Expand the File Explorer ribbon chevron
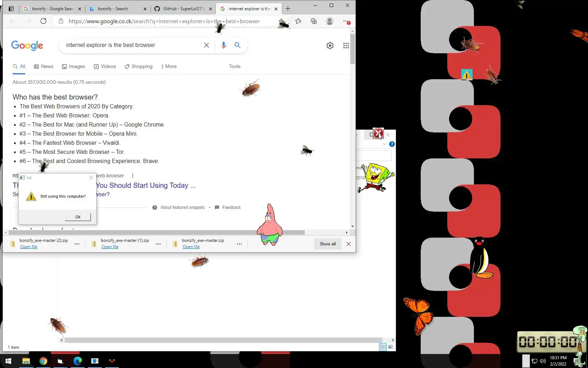588x368 pixels. pyautogui.click(x=384, y=144)
